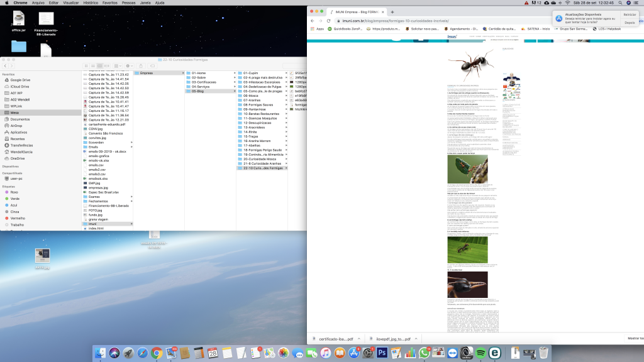Go back in Chrome browser
Screen dimensions: 644x362
[313, 21]
